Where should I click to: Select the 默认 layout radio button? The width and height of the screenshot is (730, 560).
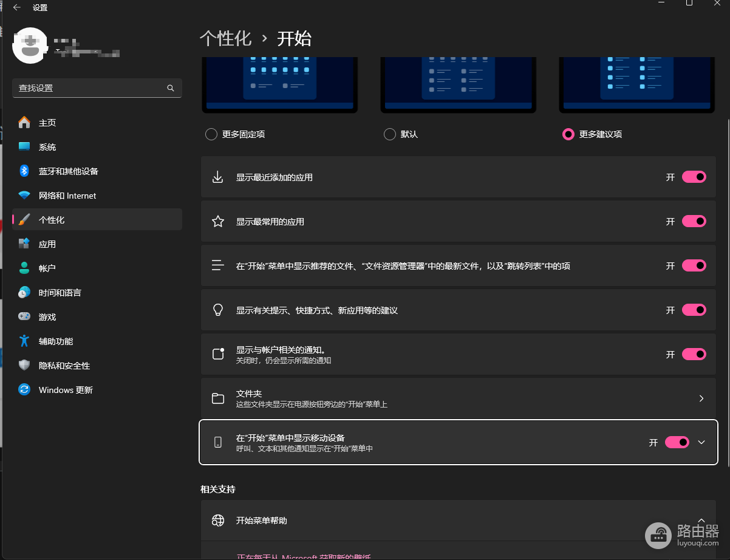click(390, 134)
